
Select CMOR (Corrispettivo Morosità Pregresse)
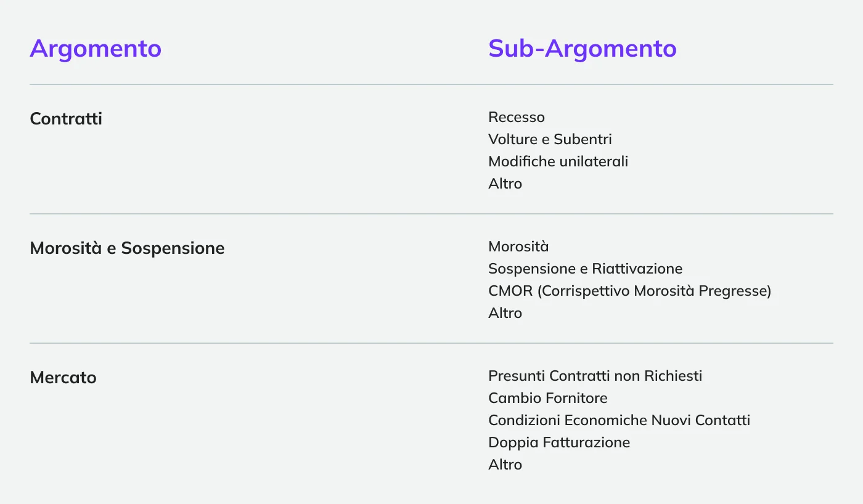click(629, 291)
